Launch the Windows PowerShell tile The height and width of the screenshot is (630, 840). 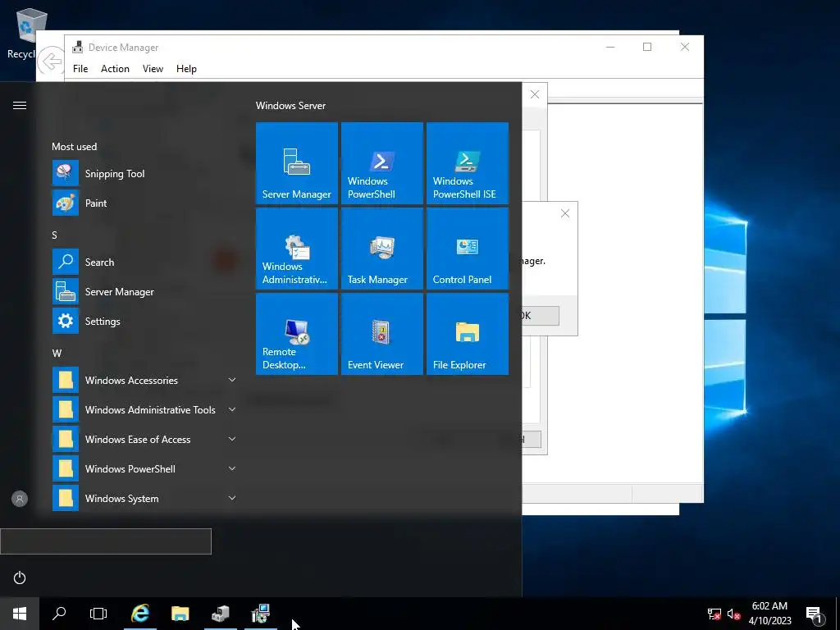coord(382,163)
